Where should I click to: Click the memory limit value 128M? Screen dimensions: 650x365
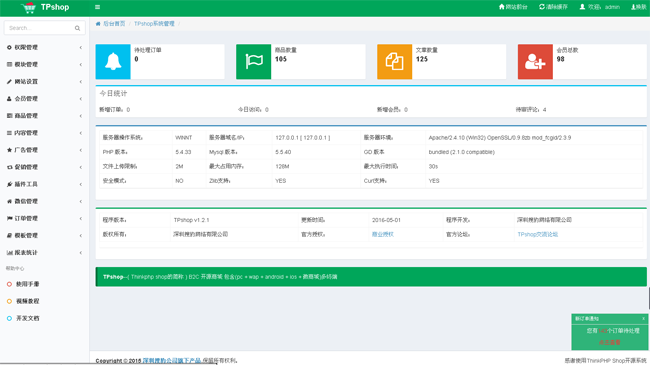tap(282, 166)
